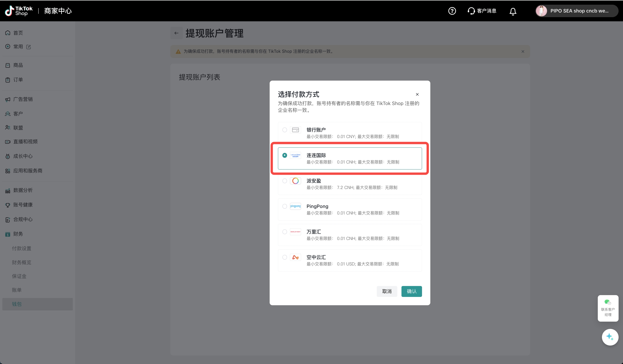The width and height of the screenshot is (623, 364).
Task: Click the WeChat contact account manager icon
Action: [608, 302]
